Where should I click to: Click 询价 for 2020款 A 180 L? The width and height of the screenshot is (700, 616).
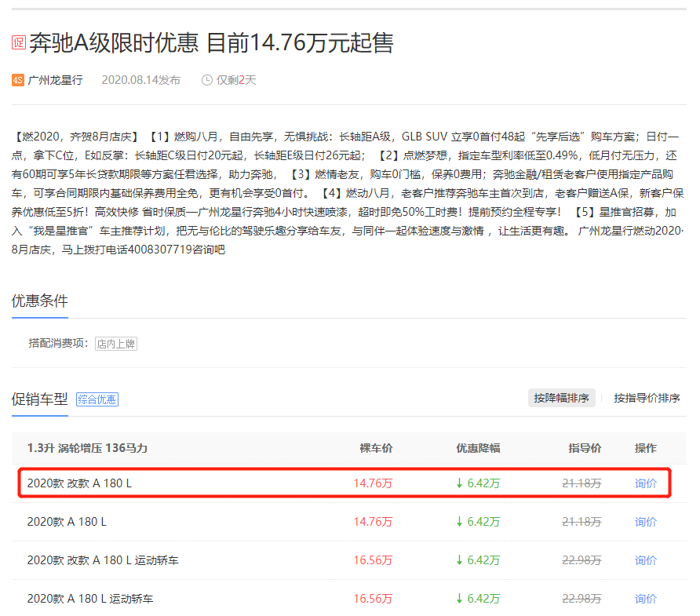coord(646,522)
